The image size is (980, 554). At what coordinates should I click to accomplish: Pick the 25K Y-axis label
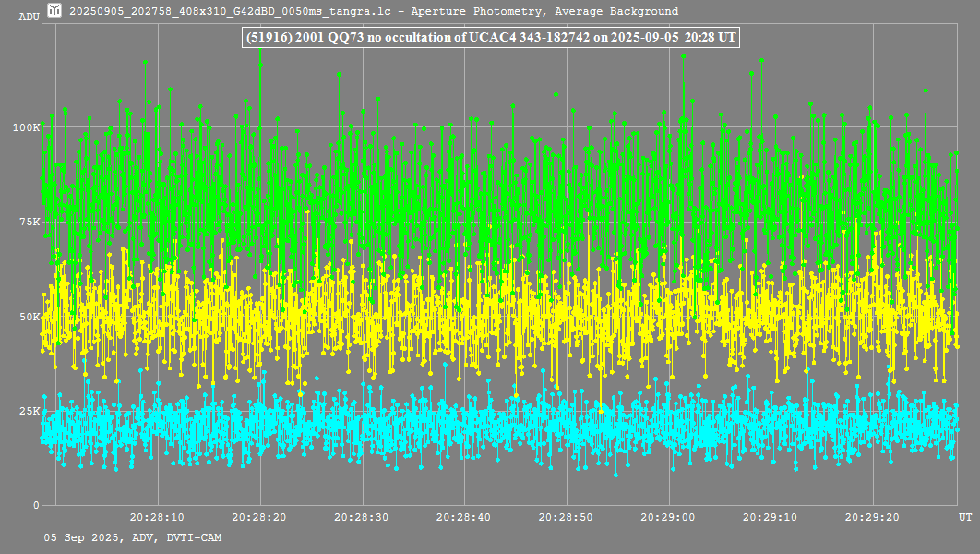coord(28,411)
